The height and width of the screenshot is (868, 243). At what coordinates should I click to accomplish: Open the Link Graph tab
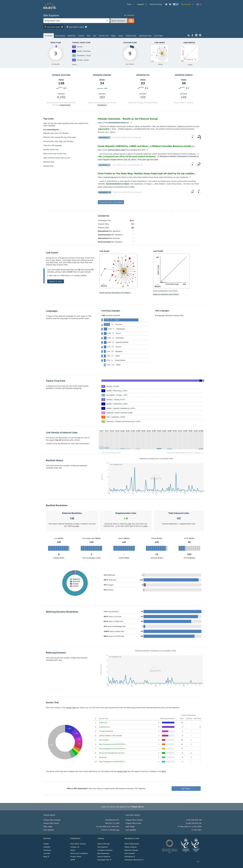(158, 36)
